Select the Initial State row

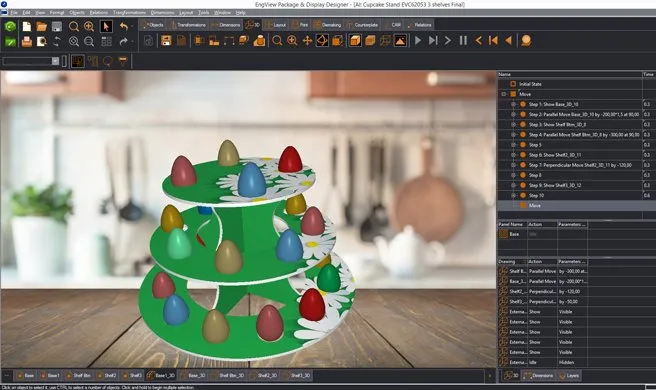point(570,84)
